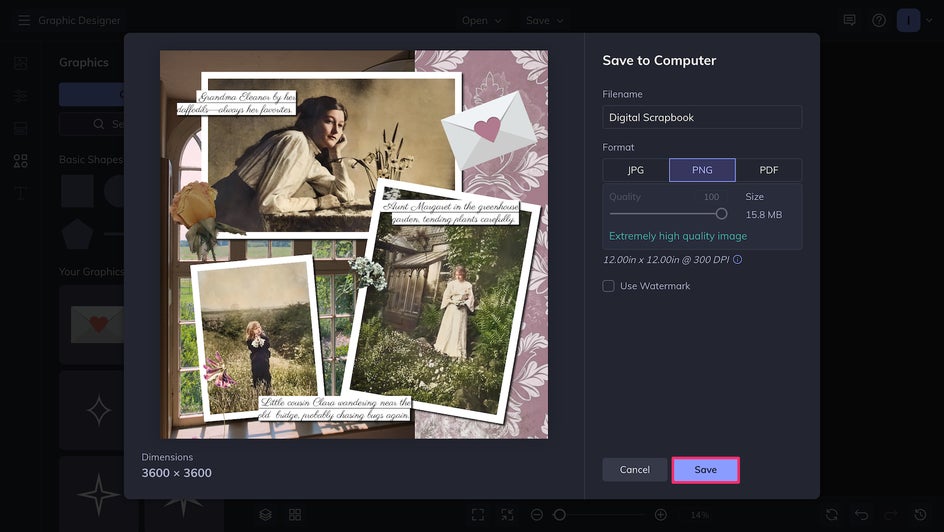The image size is (944, 532).
Task: Click the user avatar icon
Action: click(908, 20)
